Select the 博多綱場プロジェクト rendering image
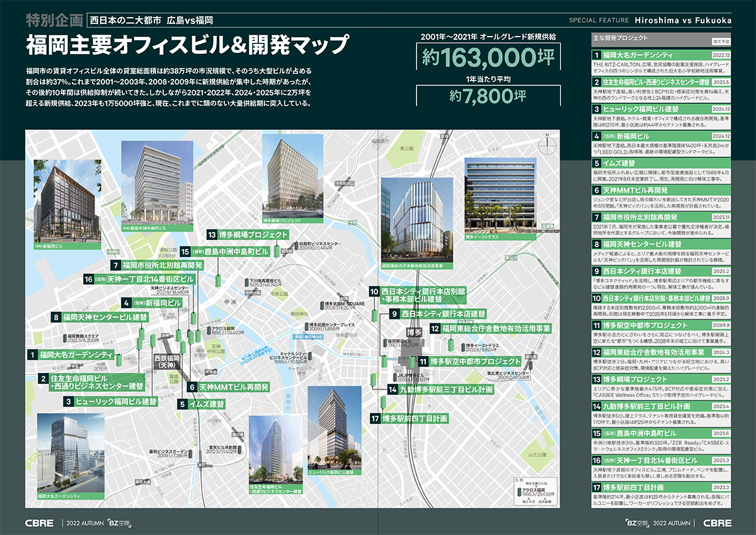756x535 pixels. tap(291, 180)
